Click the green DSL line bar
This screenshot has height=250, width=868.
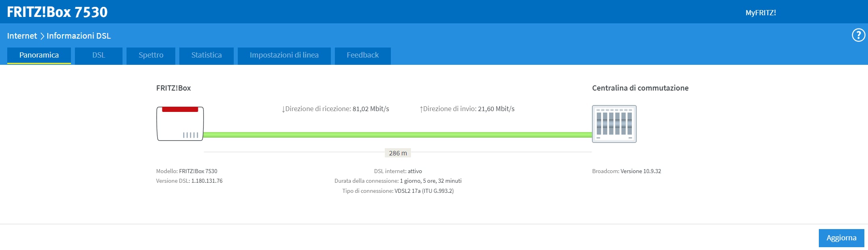click(398, 135)
